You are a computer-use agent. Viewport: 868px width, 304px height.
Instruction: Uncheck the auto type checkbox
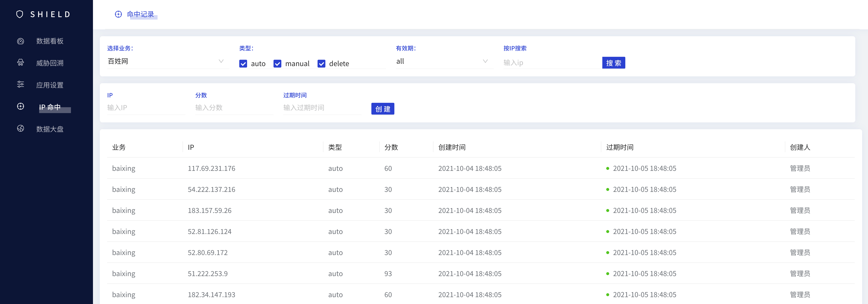coord(243,64)
